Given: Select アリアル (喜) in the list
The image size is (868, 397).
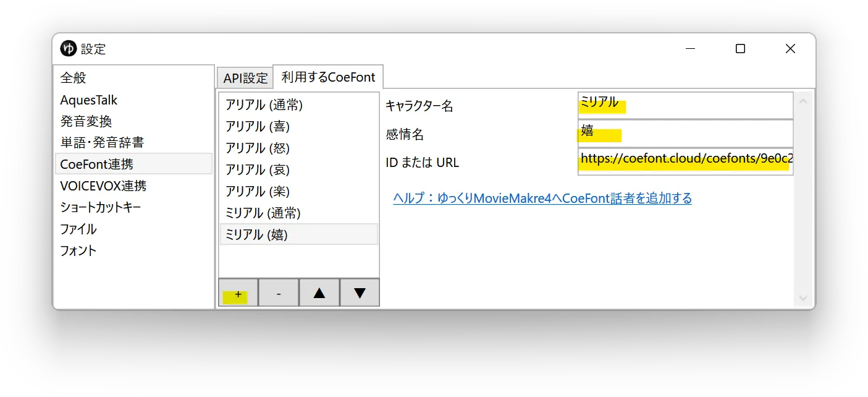Looking at the screenshot, I should 298,127.
